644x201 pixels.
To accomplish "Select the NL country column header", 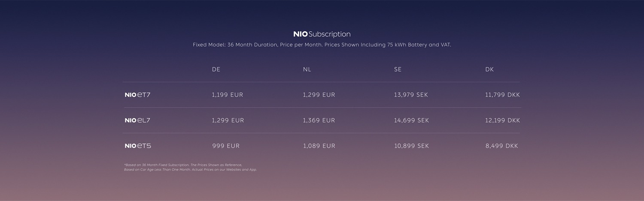I will pyautogui.click(x=307, y=69).
